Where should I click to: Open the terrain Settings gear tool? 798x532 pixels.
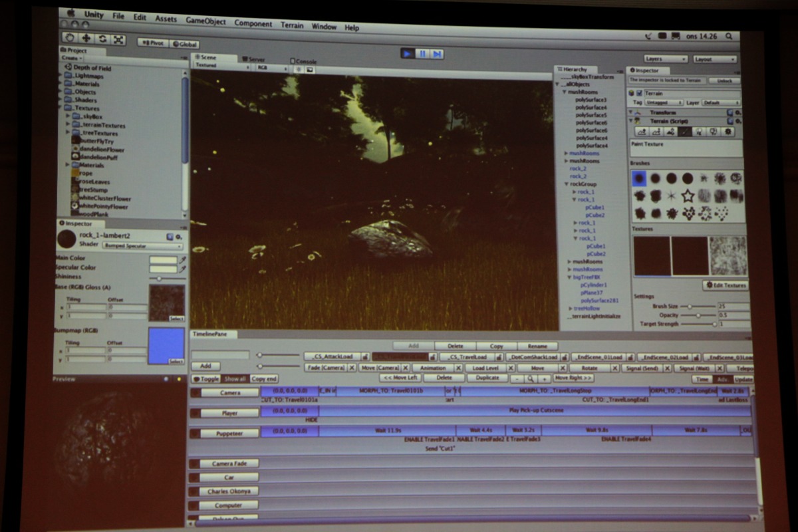point(728,132)
